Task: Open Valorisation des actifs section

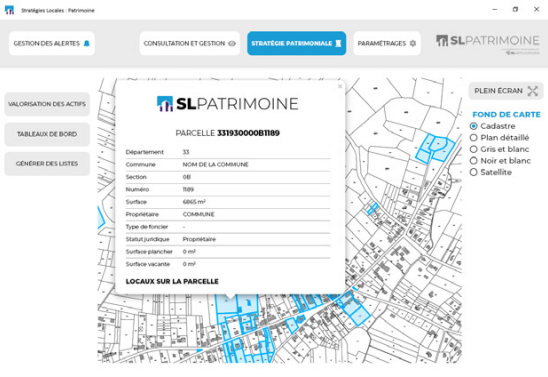Action: 47,104
